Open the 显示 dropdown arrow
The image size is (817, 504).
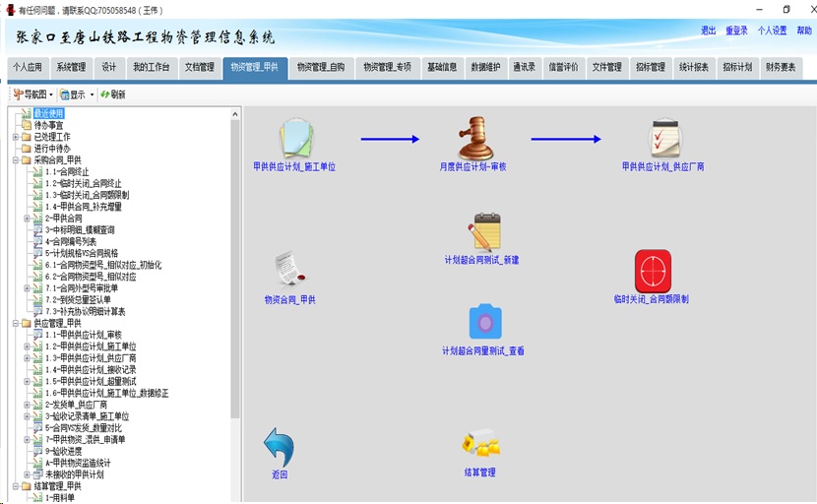[x=92, y=94]
